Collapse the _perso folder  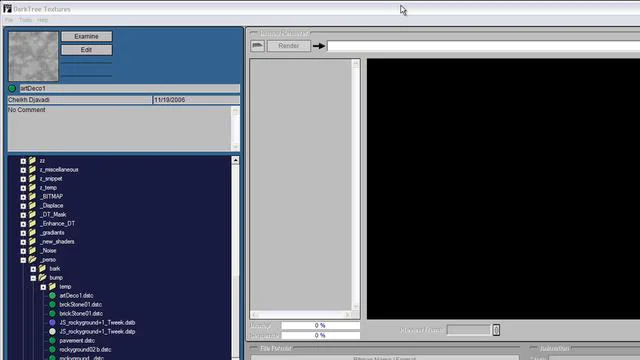click(x=23, y=260)
